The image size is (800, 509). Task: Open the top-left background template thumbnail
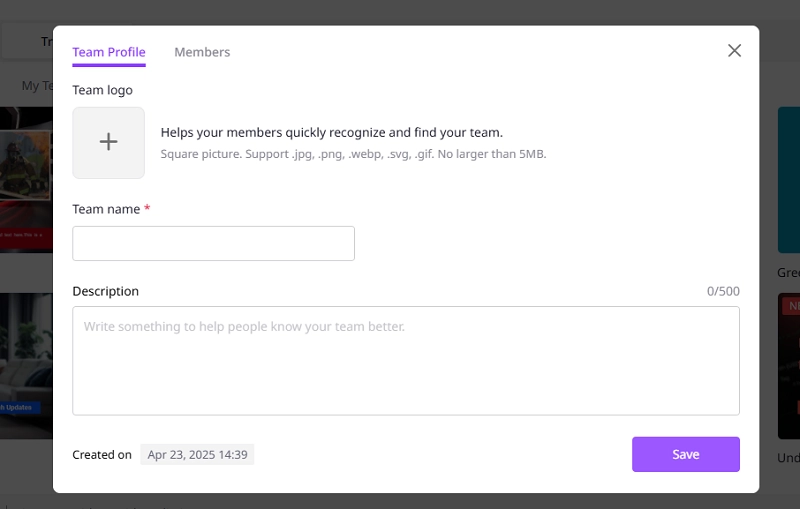[x=25, y=180]
